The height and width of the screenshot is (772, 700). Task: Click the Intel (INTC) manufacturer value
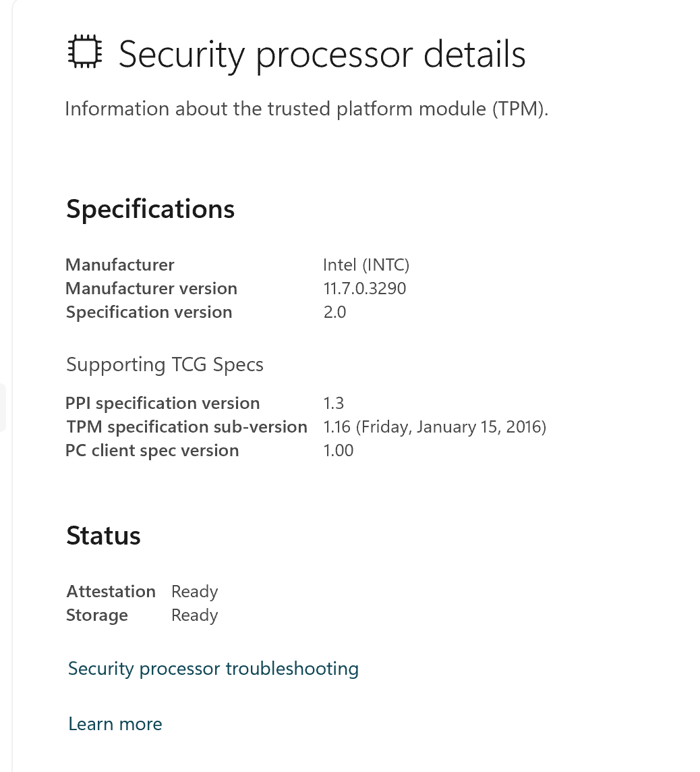pos(366,265)
